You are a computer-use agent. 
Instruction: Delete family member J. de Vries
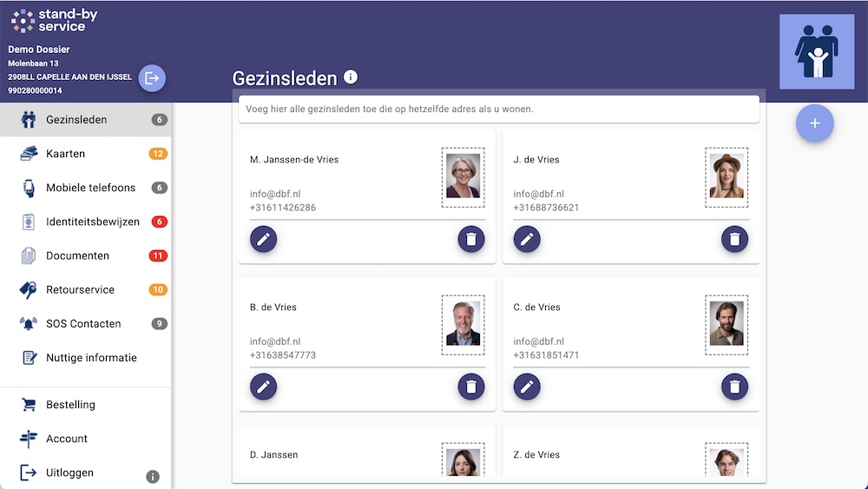point(734,239)
